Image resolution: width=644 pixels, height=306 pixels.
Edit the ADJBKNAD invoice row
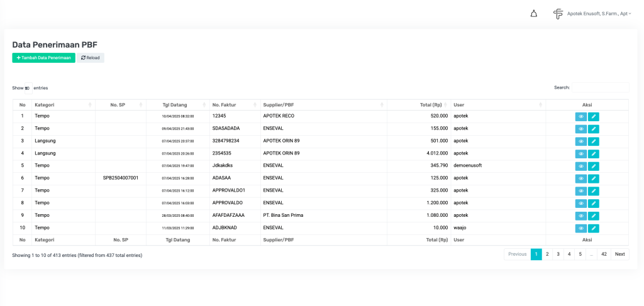click(594, 228)
